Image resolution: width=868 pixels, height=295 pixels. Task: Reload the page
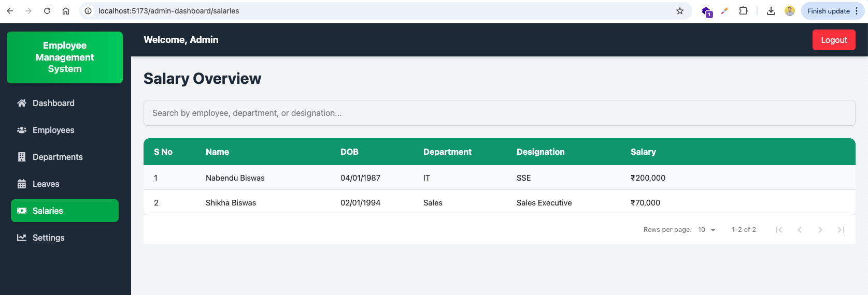pyautogui.click(x=47, y=11)
